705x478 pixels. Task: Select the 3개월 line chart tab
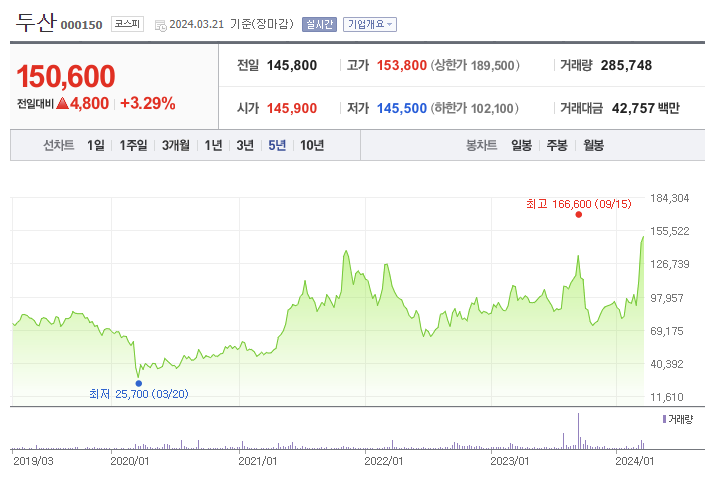pos(176,145)
